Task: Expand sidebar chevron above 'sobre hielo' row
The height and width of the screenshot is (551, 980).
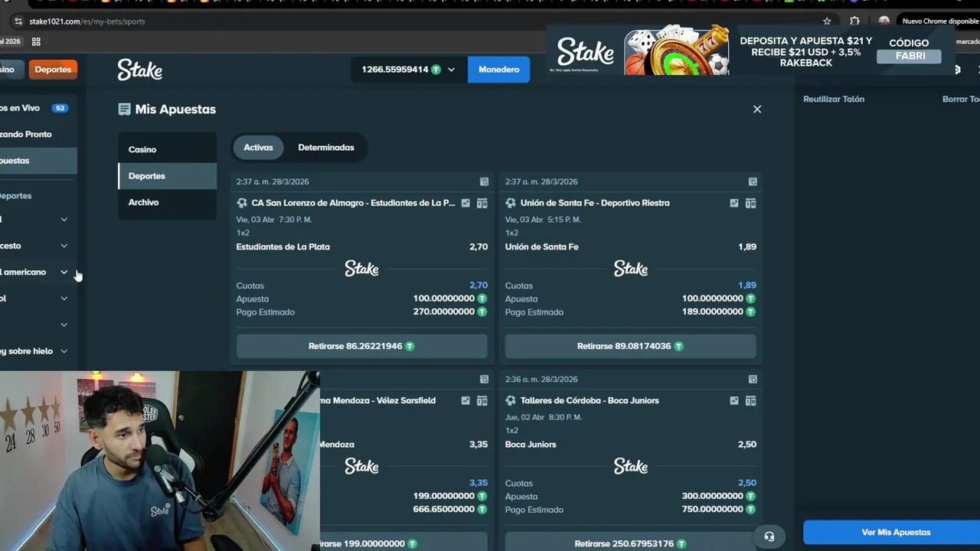Action: (x=64, y=325)
